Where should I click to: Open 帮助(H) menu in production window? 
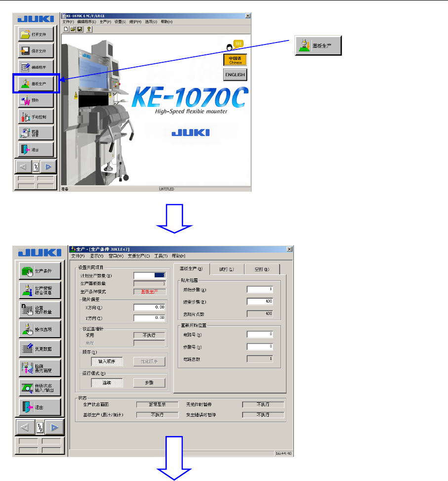[x=179, y=256]
